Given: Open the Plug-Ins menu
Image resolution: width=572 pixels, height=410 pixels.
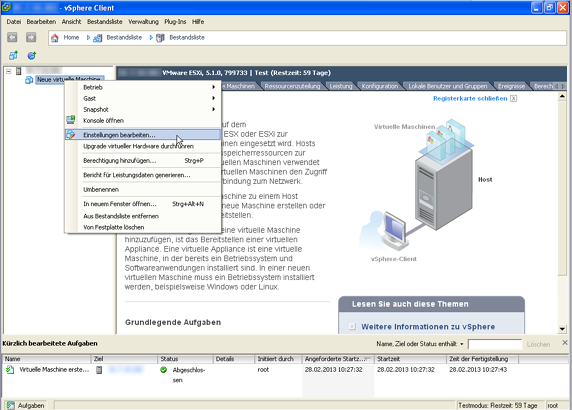Looking at the screenshot, I should 175,22.
